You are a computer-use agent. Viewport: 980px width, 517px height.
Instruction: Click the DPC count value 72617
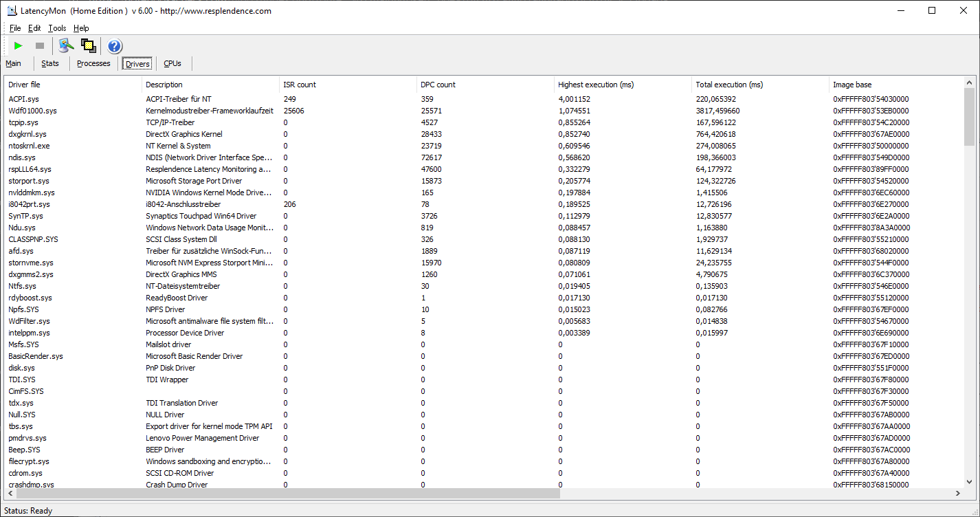point(431,157)
